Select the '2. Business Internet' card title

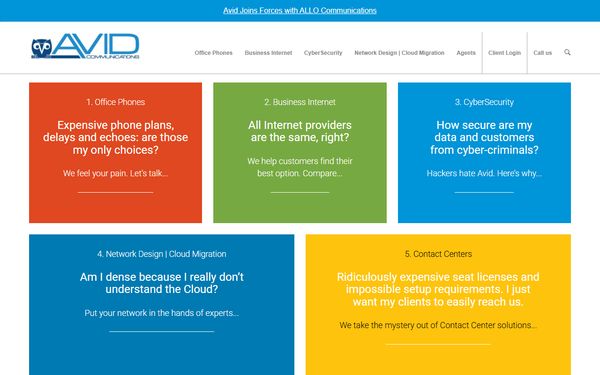[300, 102]
